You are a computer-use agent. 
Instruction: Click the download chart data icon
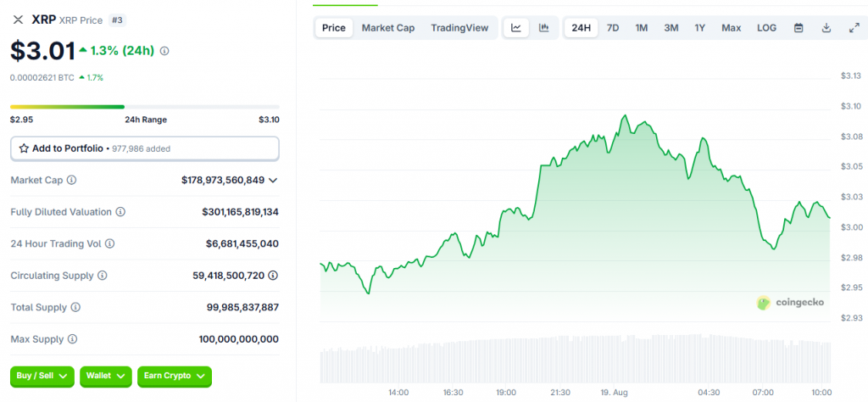tap(826, 28)
